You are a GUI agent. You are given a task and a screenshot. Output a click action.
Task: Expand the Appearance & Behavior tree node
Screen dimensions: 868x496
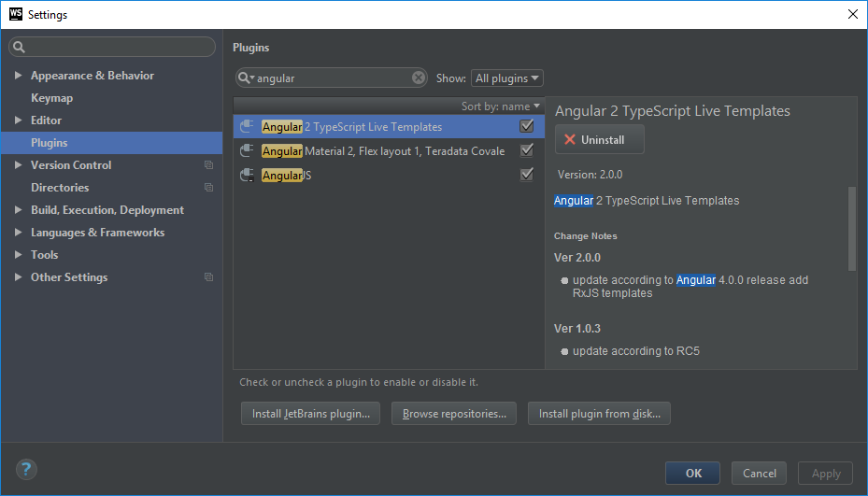[19, 76]
